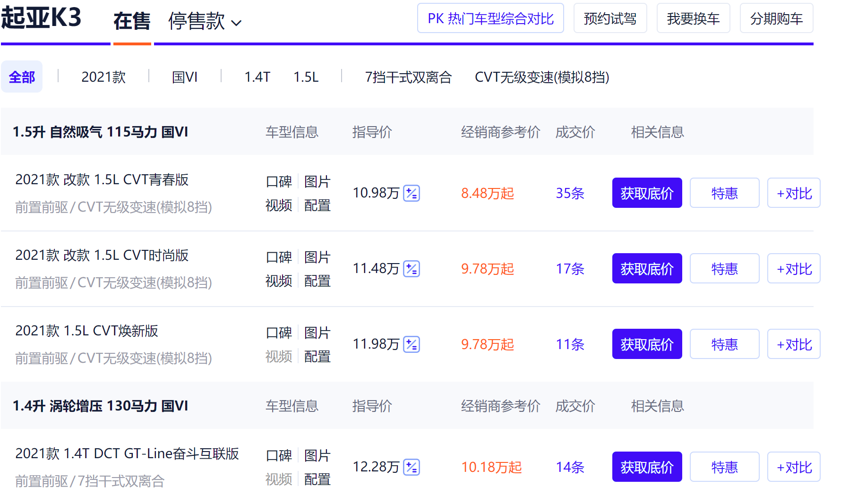The height and width of the screenshot is (504, 849).
Task: Filter by 1.4T engine
Action: point(257,77)
